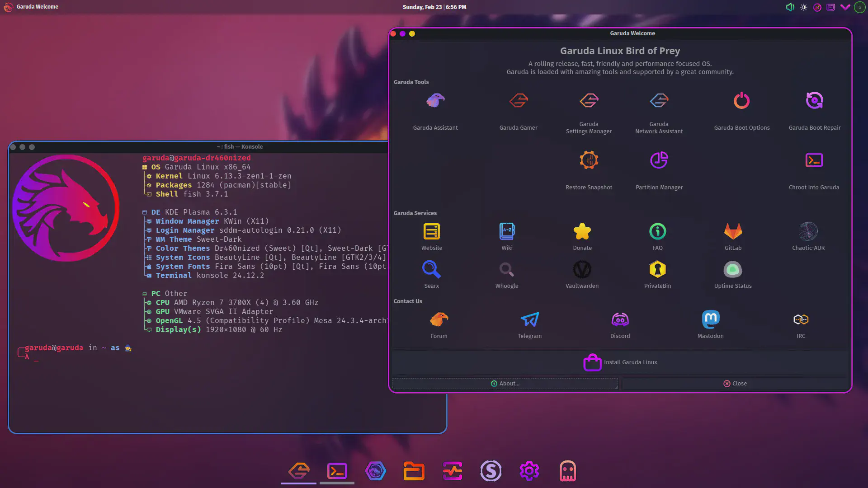Open the Restore Snapshot tool
Screen dimensions: 868x488
[589, 167]
